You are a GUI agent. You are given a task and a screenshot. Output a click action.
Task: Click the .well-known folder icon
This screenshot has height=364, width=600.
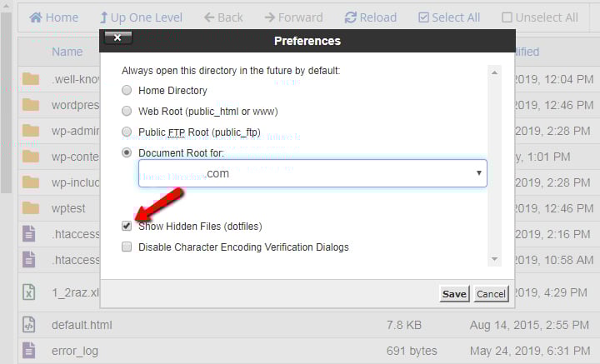click(31, 79)
